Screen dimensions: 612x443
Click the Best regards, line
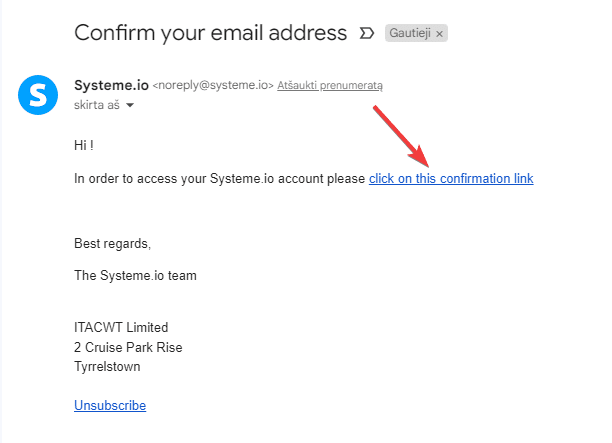[x=112, y=243]
